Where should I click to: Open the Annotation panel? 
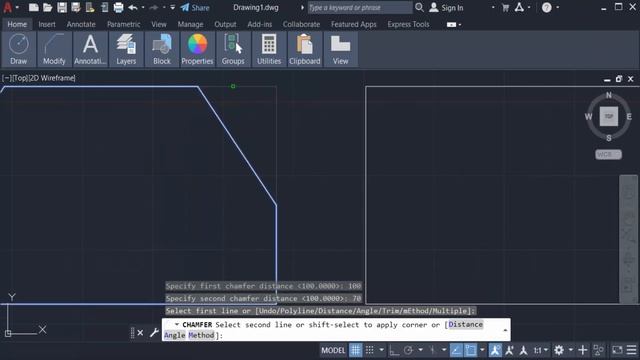tap(90, 49)
